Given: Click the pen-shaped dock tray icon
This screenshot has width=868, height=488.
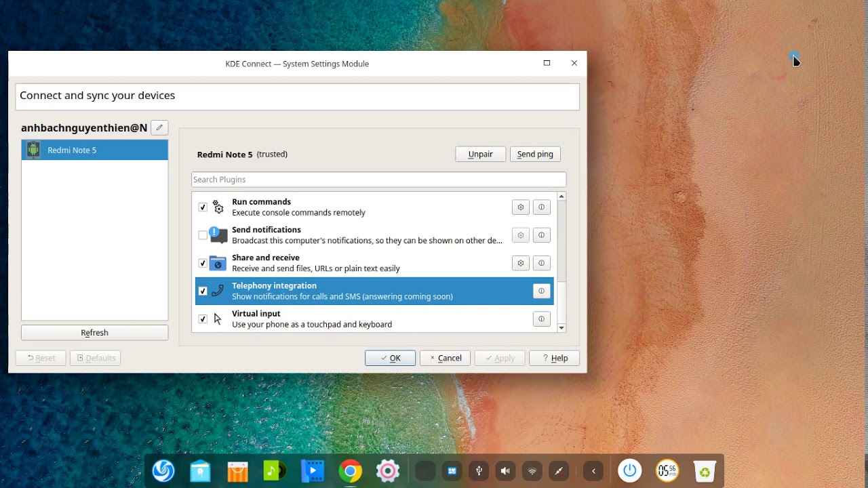Looking at the screenshot, I should [x=559, y=471].
